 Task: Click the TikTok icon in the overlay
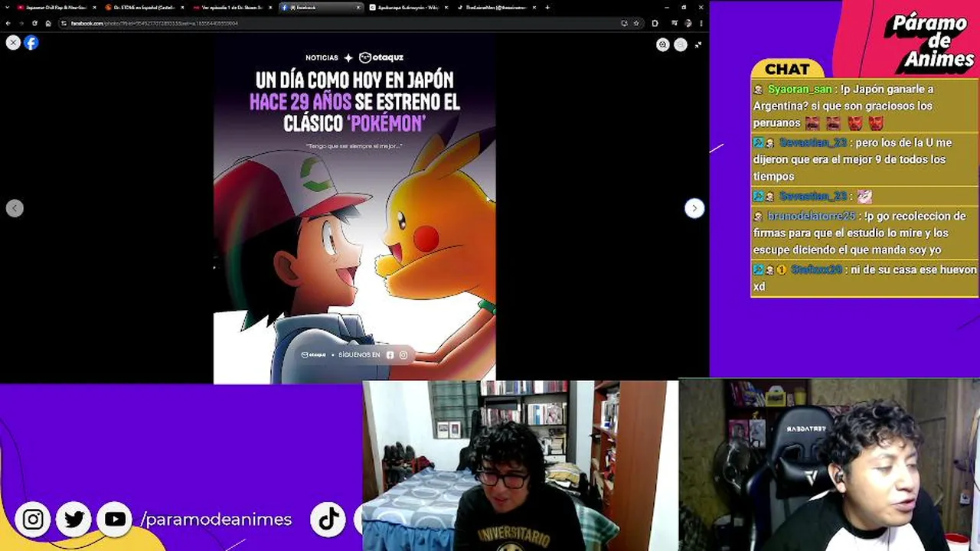328,520
